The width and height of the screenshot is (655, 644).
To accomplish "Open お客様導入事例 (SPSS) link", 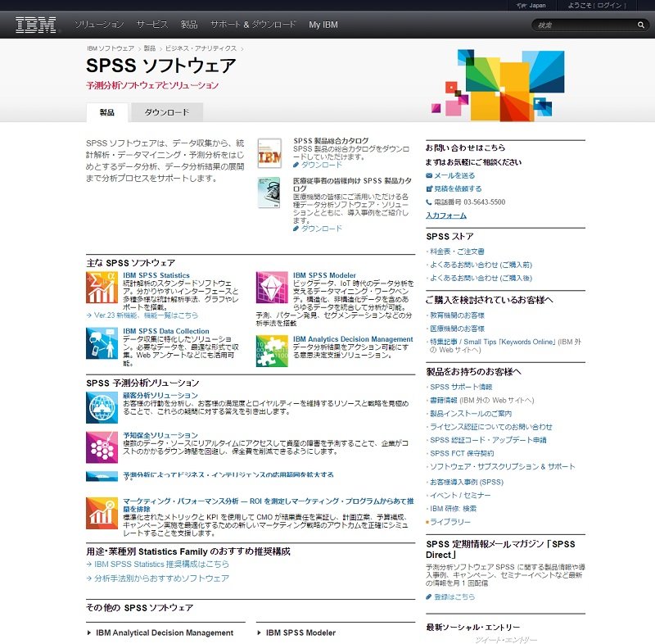I will click(467, 483).
